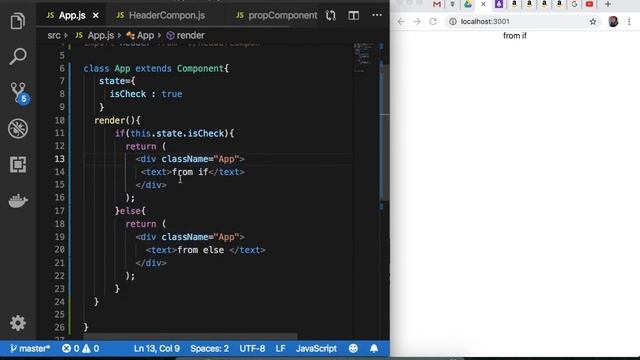Click the feedback smiley icon
The image size is (640, 360).
353,349
